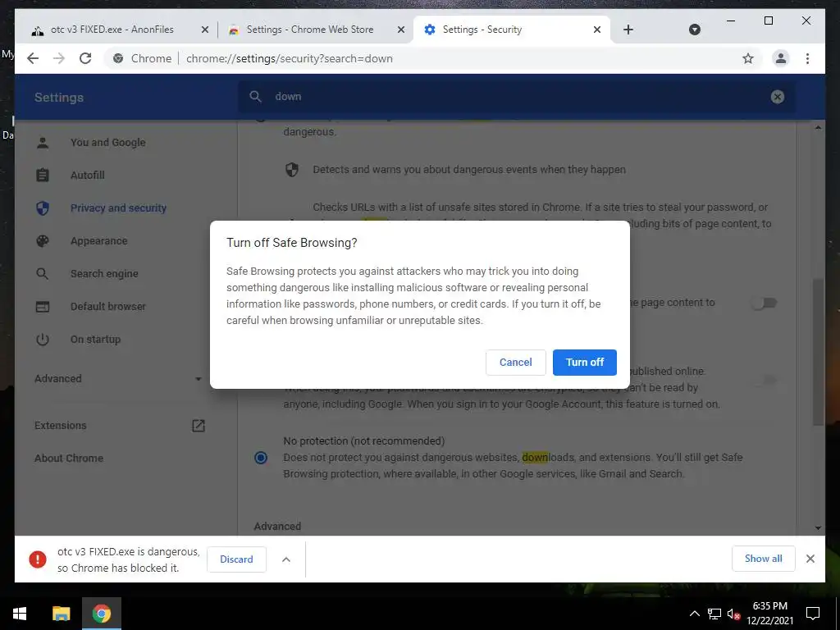The width and height of the screenshot is (840, 630).
Task: Discard the blocked otc v3 FIXED.exe download
Action: [x=236, y=559]
